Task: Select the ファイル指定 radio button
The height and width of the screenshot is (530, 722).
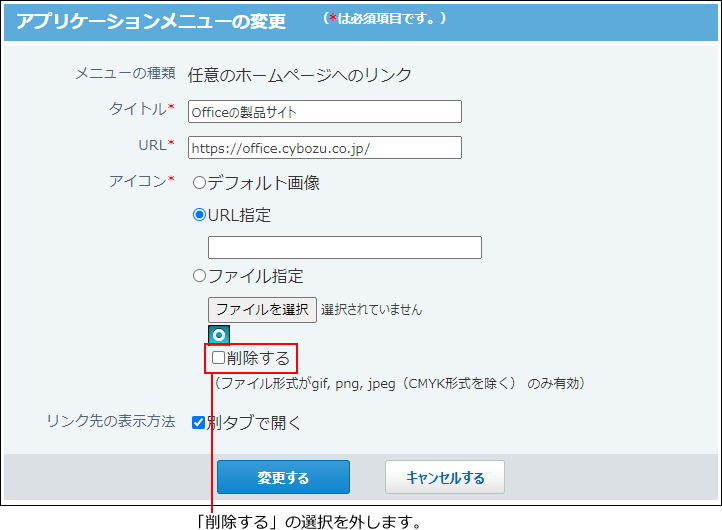Action: click(x=199, y=276)
